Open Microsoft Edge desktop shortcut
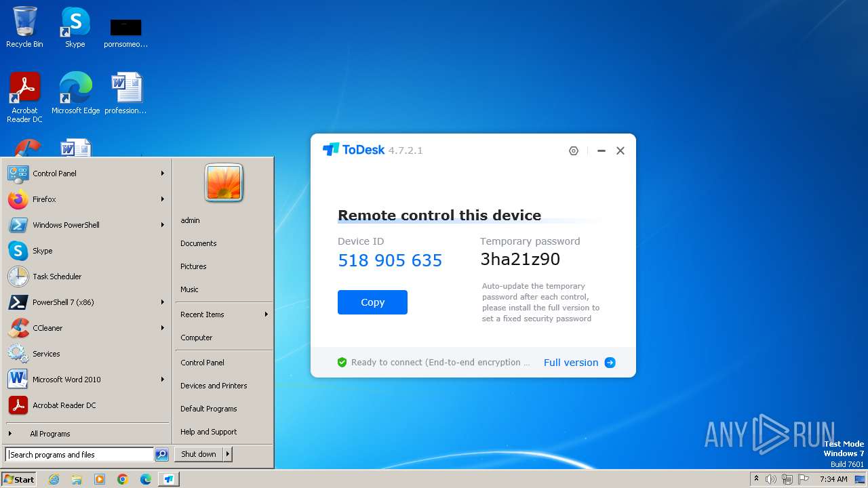Image resolution: width=868 pixels, height=488 pixels. pyautogui.click(x=75, y=94)
